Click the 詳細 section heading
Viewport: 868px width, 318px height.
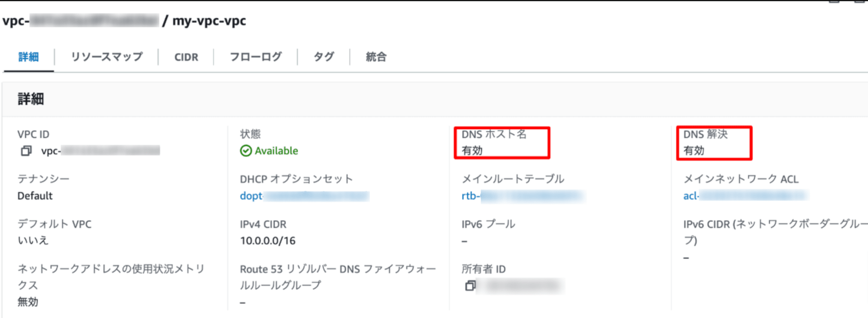[31, 99]
